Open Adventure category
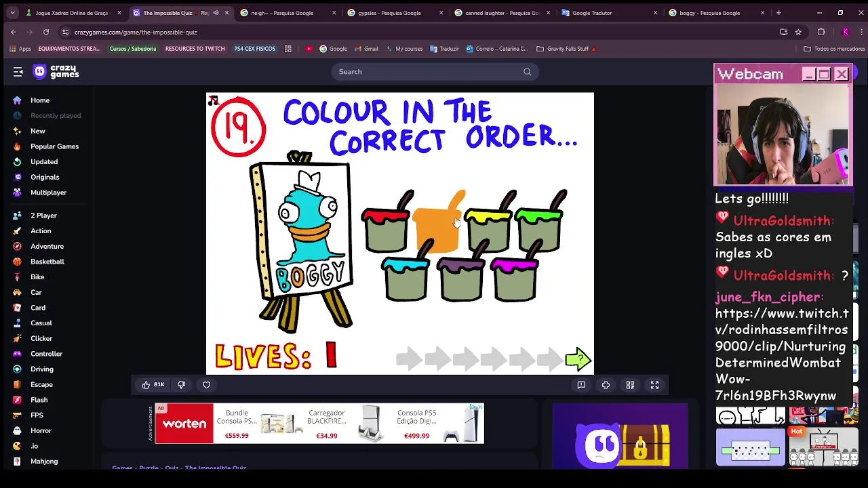 (47, 247)
